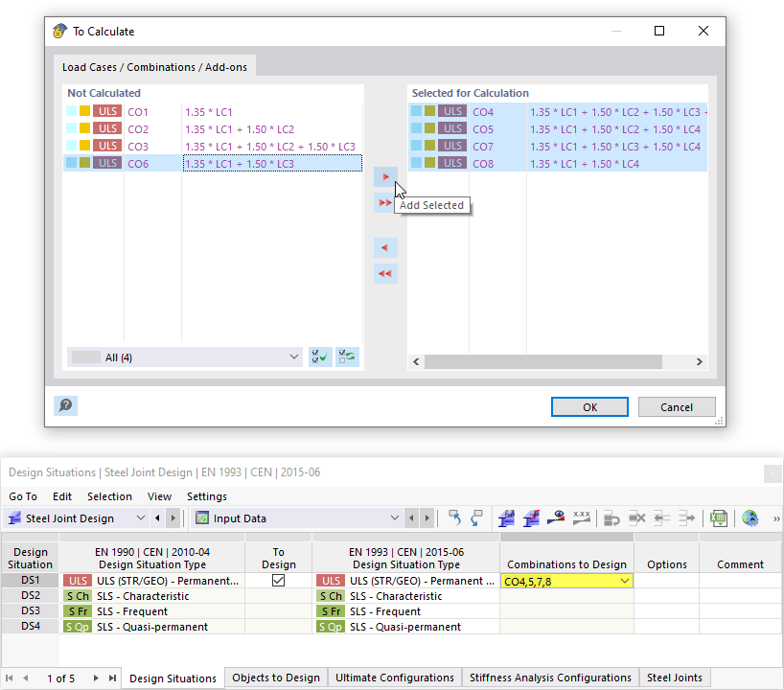Click the magnifier icon in the dialog corner

click(x=65, y=405)
